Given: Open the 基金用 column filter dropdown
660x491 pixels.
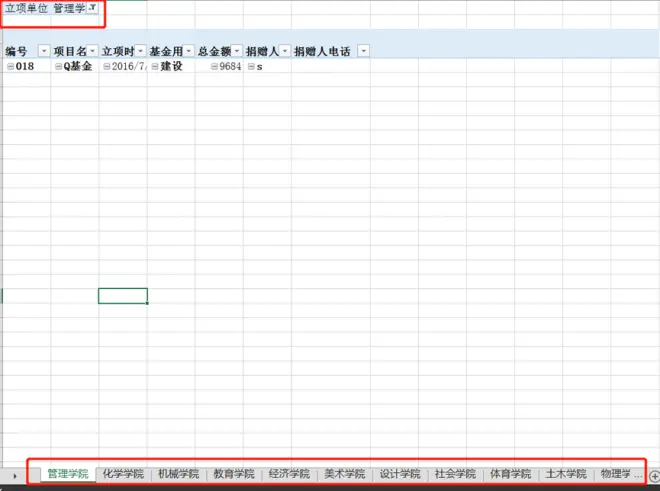Looking at the screenshot, I should (x=189, y=51).
